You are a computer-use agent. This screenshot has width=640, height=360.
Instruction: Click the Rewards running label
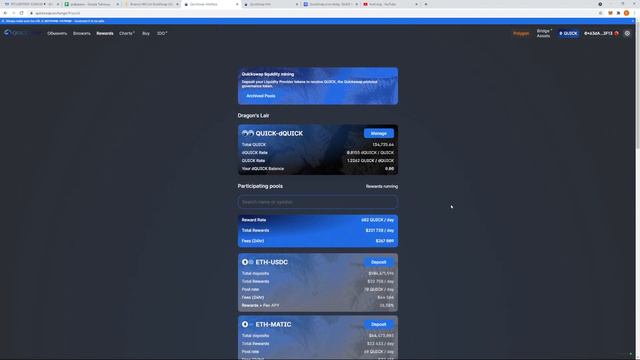click(382, 187)
